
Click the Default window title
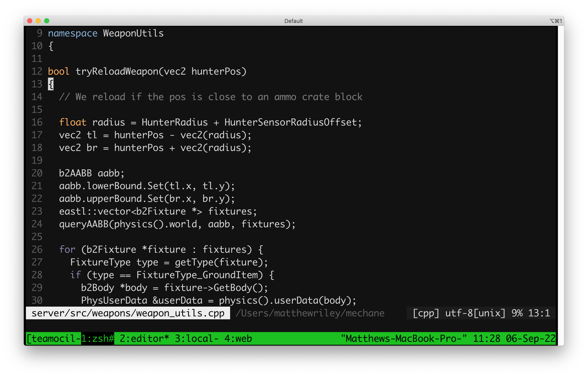coord(293,21)
